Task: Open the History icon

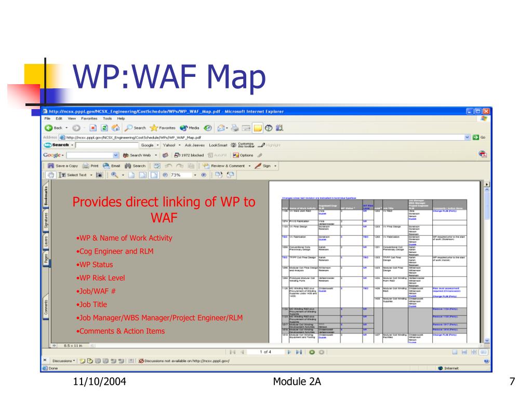Action: (x=208, y=128)
